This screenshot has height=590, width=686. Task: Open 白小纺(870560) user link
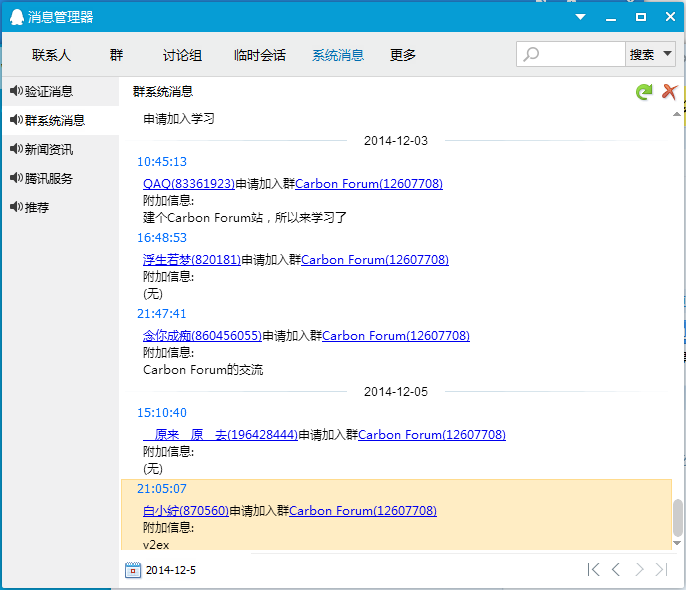[x=186, y=511]
